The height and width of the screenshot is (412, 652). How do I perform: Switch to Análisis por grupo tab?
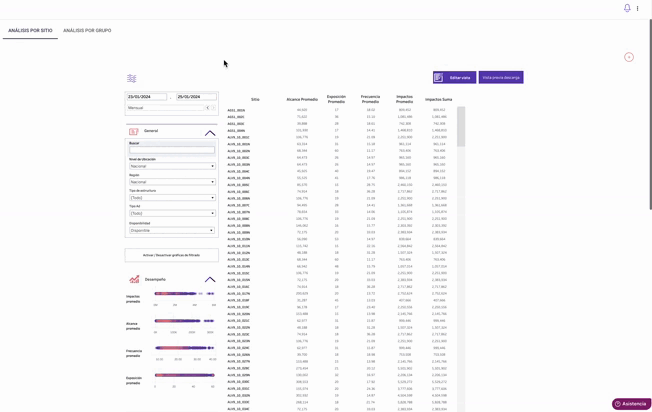(87, 30)
